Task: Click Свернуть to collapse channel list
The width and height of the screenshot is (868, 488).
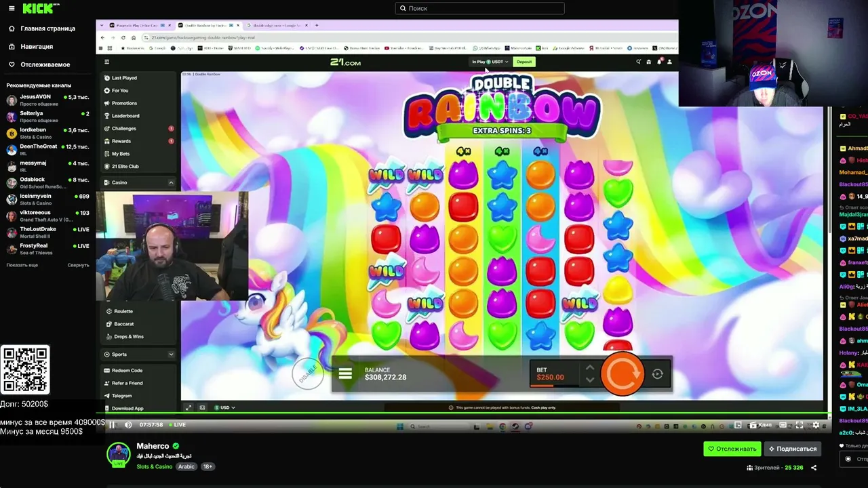Action: (x=78, y=265)
